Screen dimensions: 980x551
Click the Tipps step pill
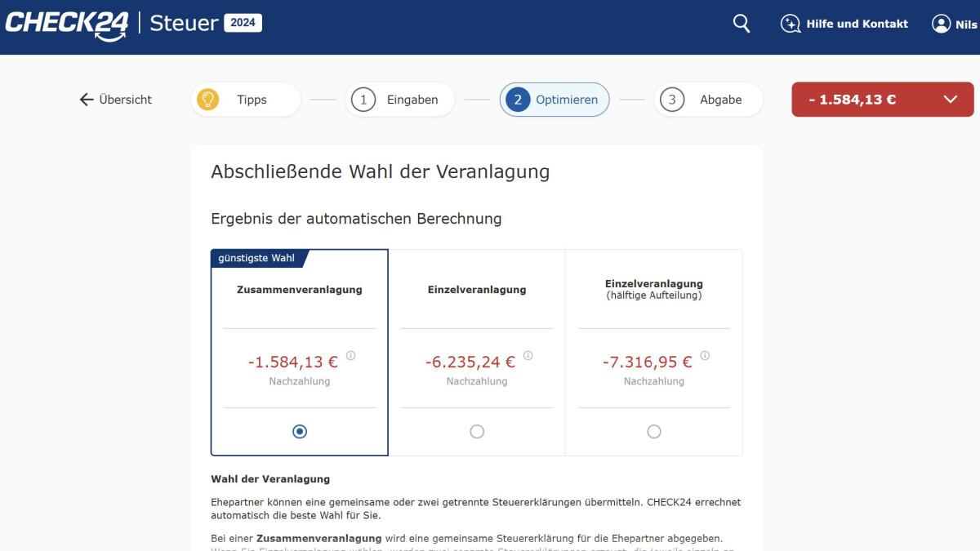pos(245,99)
